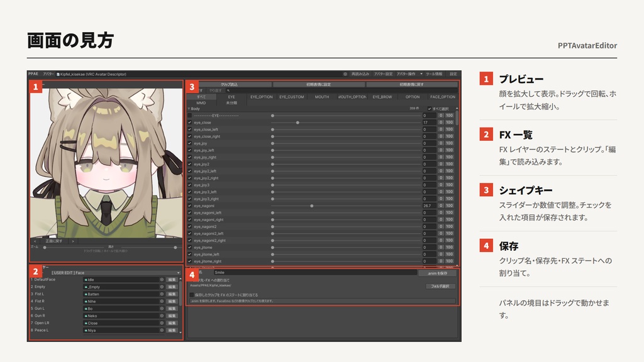The width and height of the screenshot is (644, 362).
Task: Click the 初期表情に戻す button
Action: click(x=411, y=84)
